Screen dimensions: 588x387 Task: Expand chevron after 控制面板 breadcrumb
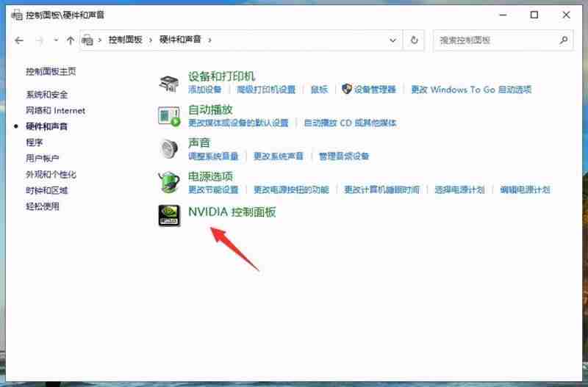pos(151,40)
